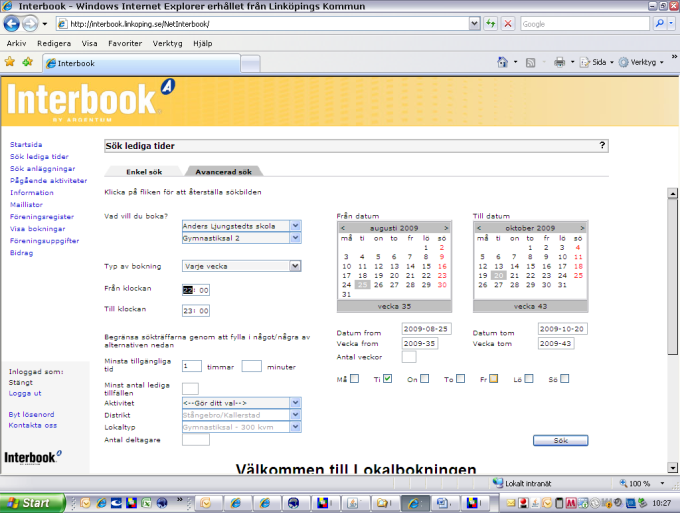Click the page vertical scrollbar thumb
The image size is (680, 513).
click(x=672, y=277)
